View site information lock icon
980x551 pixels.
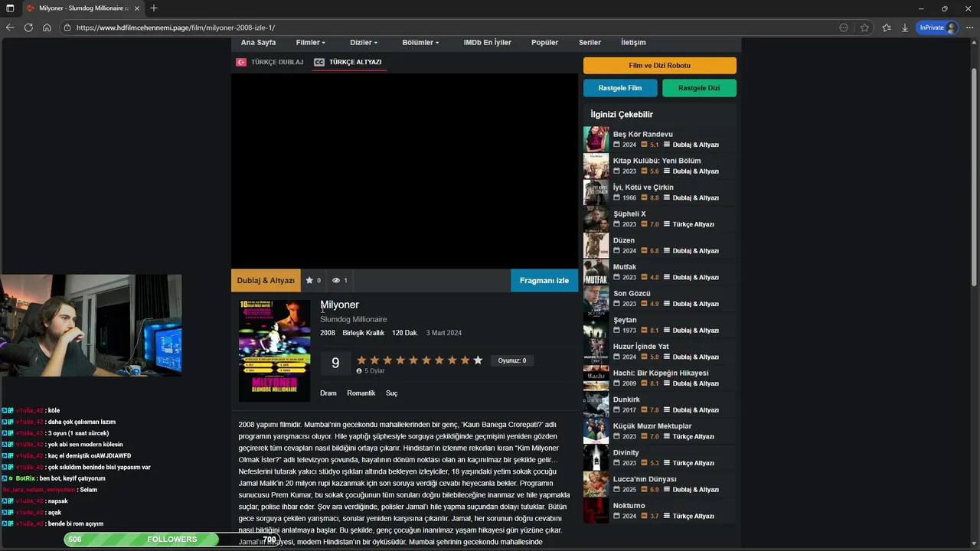(x=67, y=28)
